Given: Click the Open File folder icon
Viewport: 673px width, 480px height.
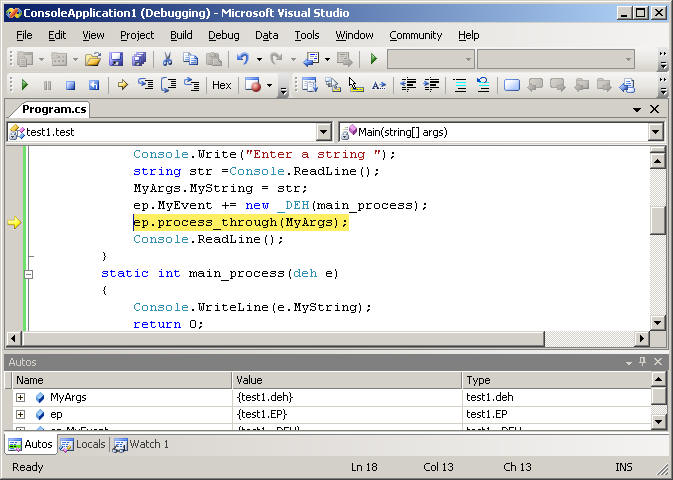Looking at the screenshot, I should coord(92,60).
